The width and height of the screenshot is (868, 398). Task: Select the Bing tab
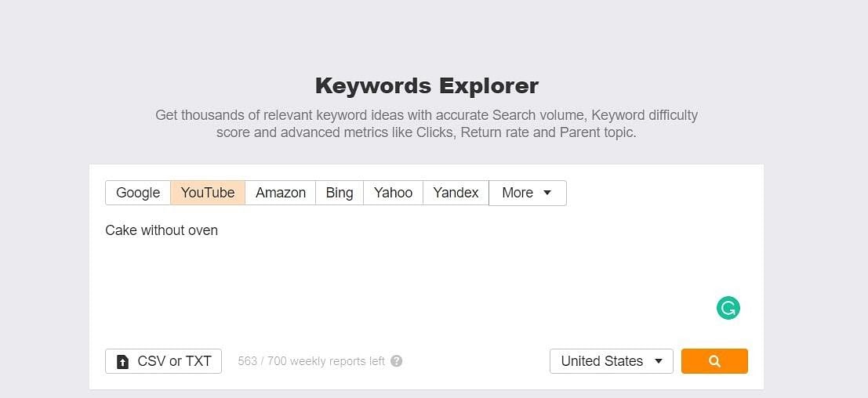[340, 193]
